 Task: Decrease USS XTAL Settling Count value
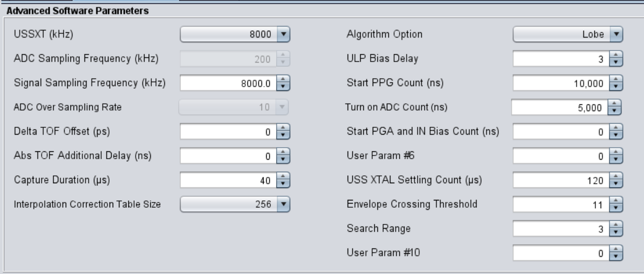coord(616,183)
